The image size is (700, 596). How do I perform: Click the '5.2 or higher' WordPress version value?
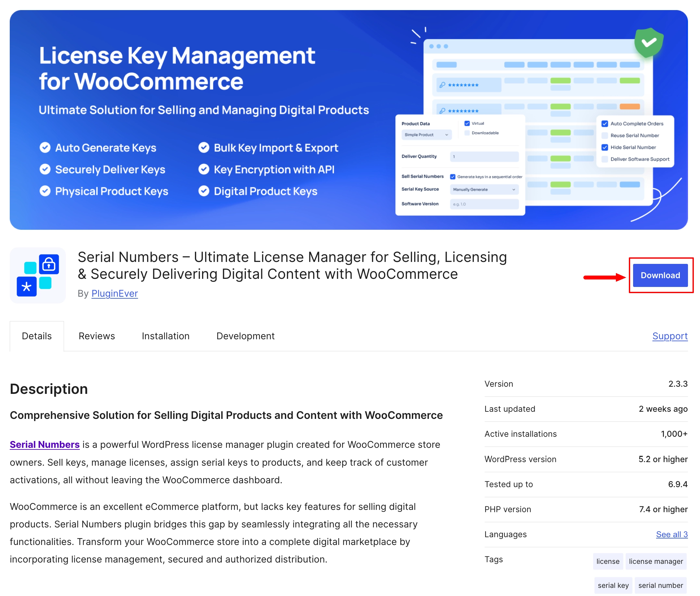coord(663,459)
